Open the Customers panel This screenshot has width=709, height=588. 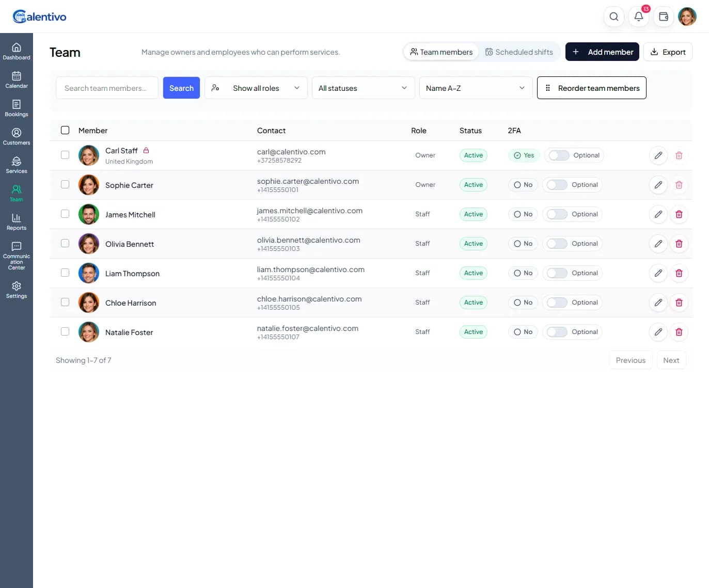tap(17, 136)
